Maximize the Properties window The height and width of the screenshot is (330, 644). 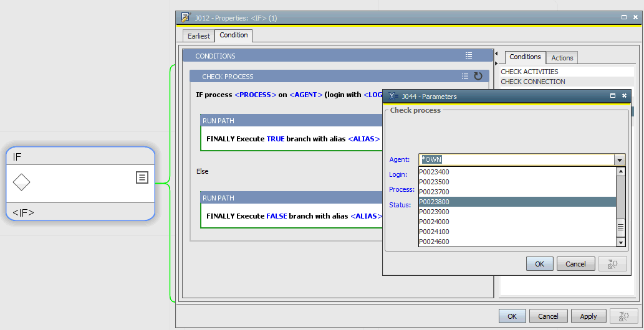pos(624,17)
